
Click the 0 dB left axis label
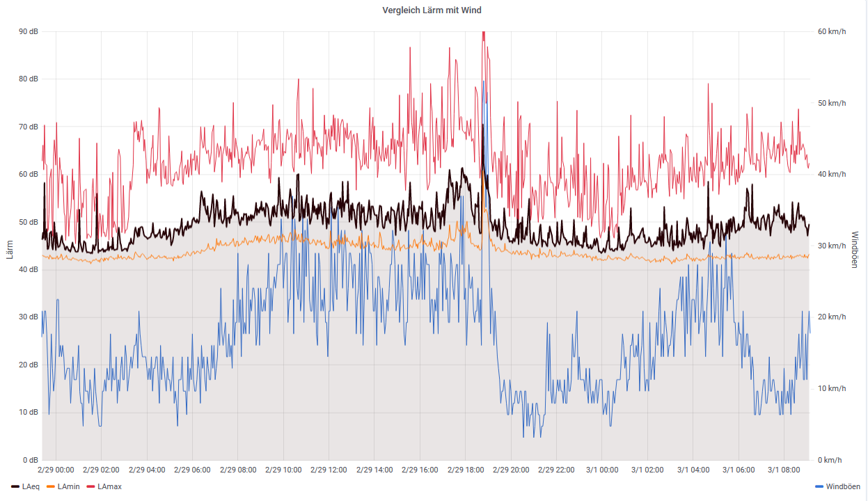(31, 460)
